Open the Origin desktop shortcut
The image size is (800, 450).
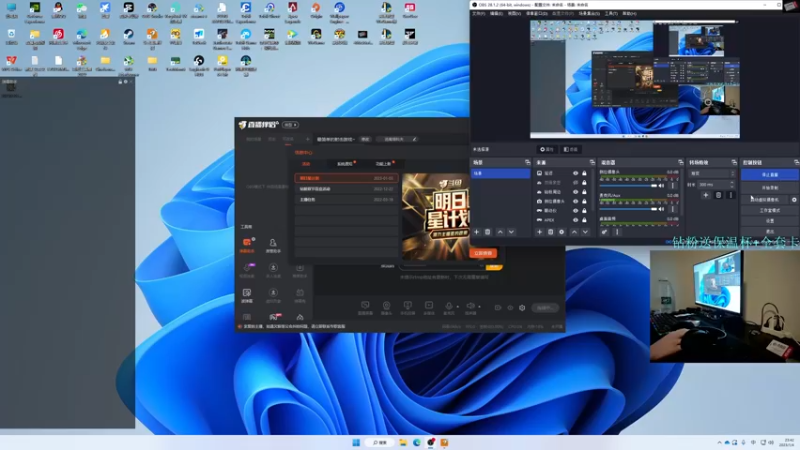316,8
